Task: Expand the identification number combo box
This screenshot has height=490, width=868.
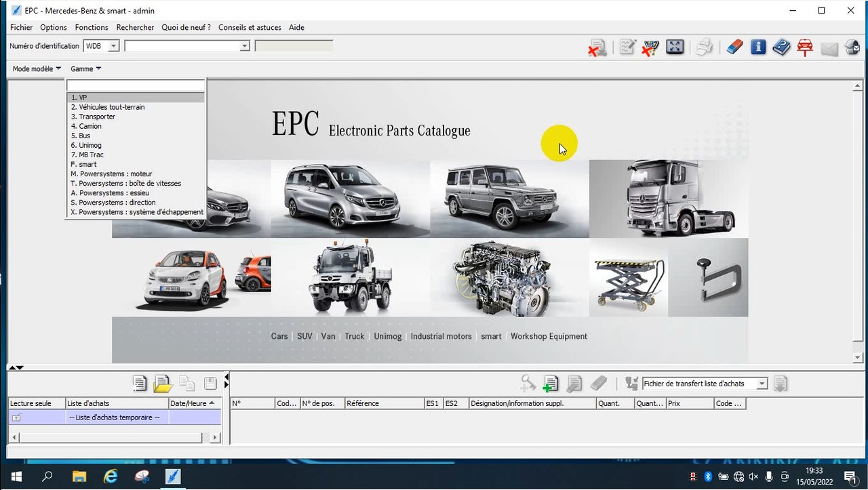Action: click(x=245, y=45)
